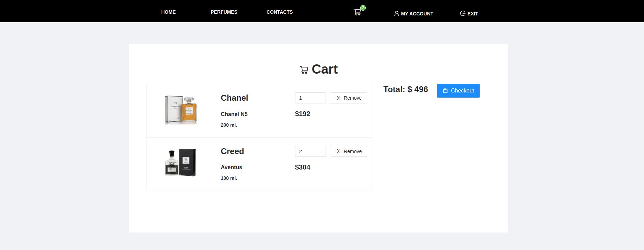Open the Perfumes menu item
Image resolution: width=644 pixels, height=250 pixels.
point(224,12)
